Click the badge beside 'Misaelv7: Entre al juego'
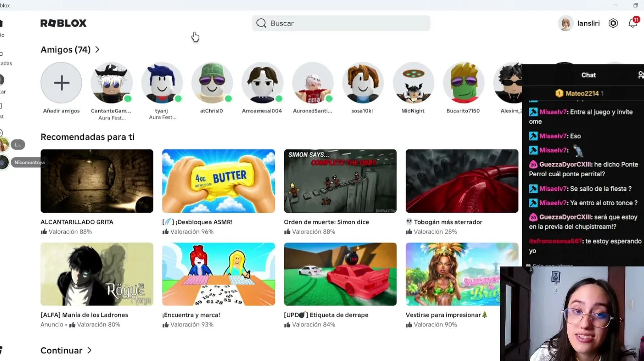The height and width of the screenshot is (361, 644). coord(533,112)
